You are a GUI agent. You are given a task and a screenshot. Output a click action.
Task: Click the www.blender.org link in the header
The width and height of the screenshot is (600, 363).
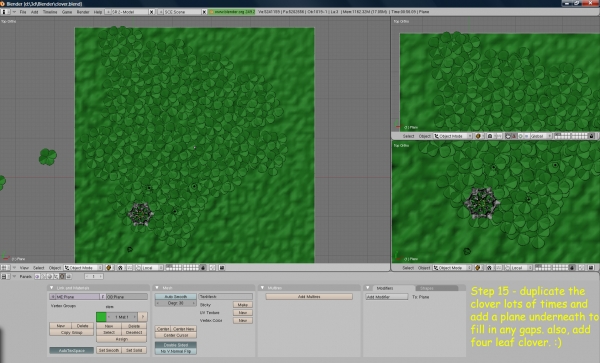click(232, 12)
